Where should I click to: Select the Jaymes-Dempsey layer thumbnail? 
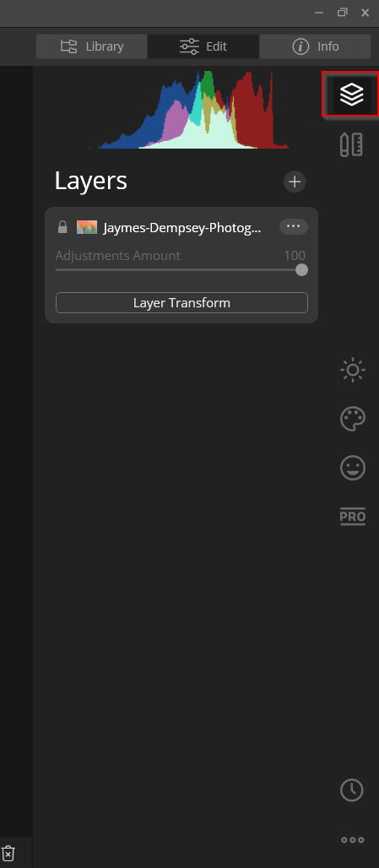(87, 227)
